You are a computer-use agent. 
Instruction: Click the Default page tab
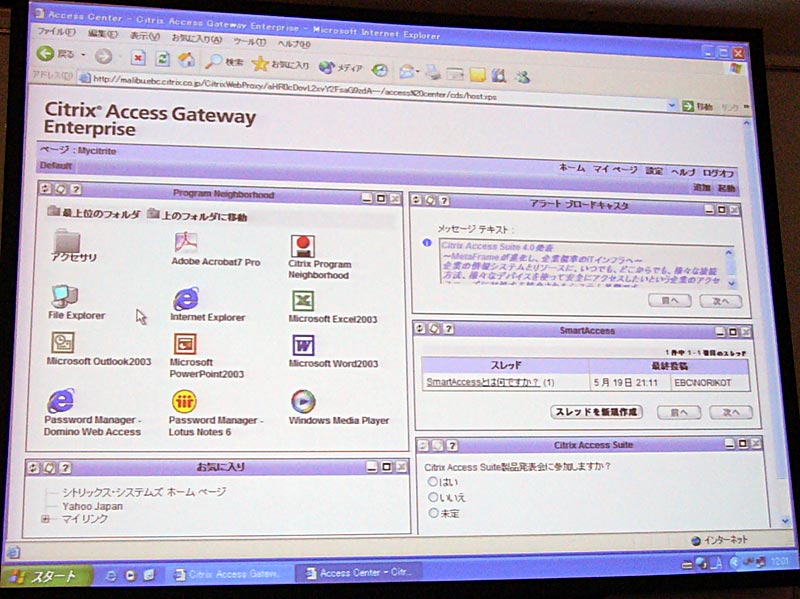56,165
